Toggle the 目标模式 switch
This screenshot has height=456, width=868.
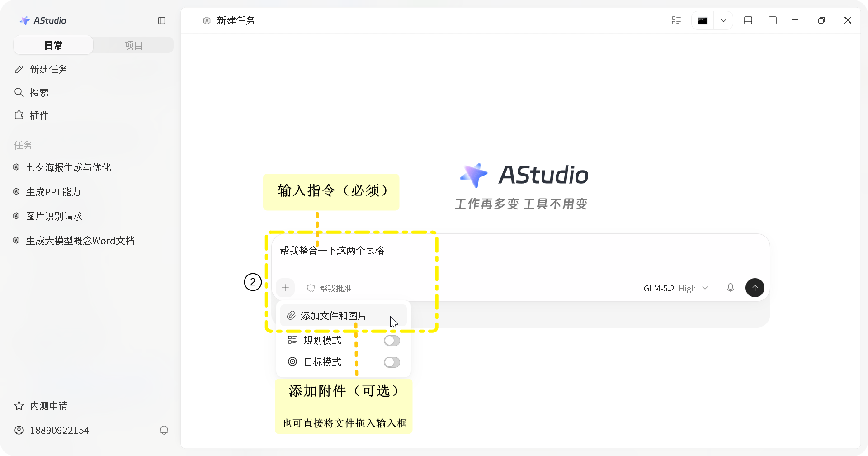pos(392,362)
